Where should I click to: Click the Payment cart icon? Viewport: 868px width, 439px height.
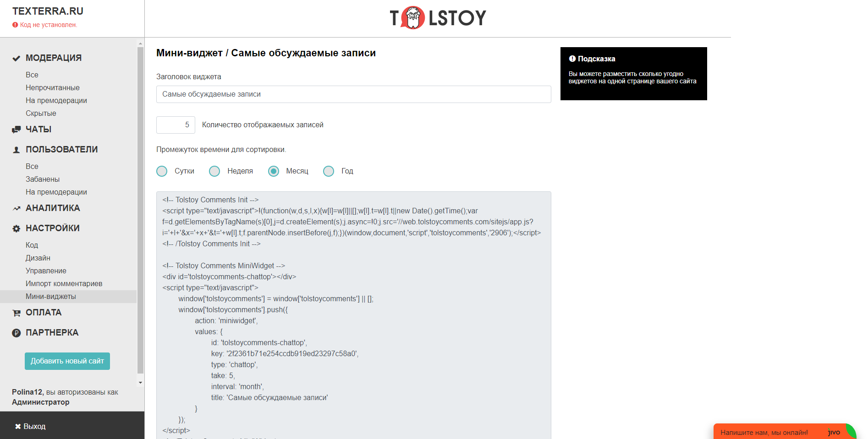[16, 313]
